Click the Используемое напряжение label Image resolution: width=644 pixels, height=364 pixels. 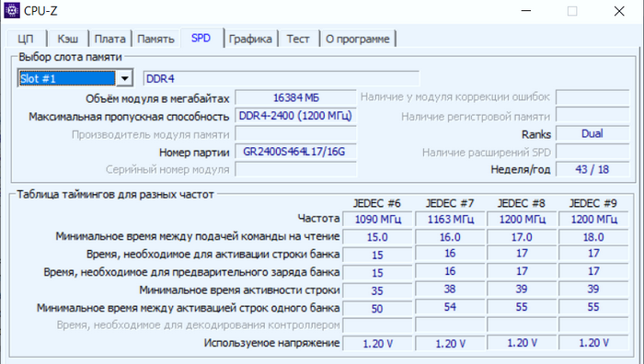coord(272,343)
